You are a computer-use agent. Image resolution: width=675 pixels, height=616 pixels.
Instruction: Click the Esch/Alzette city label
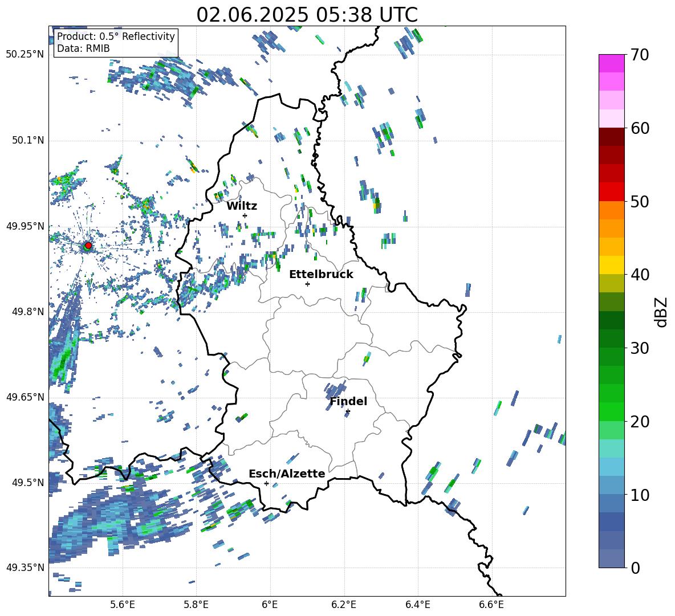[287, 474]
